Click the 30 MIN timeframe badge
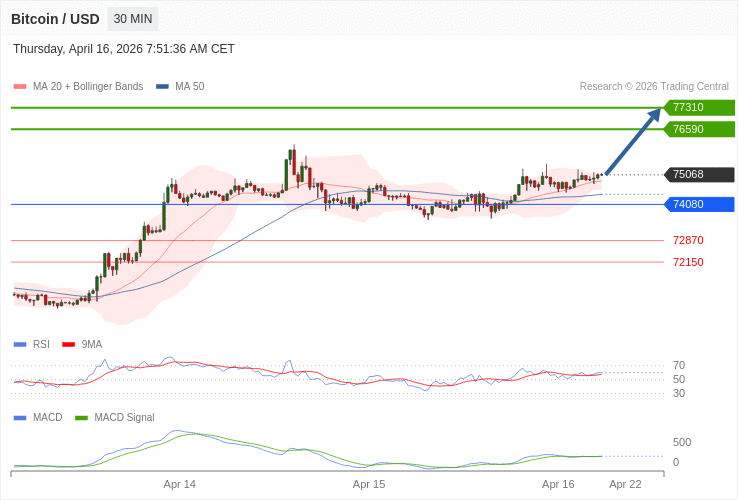The image size is (738, 500). click(133, 19)
